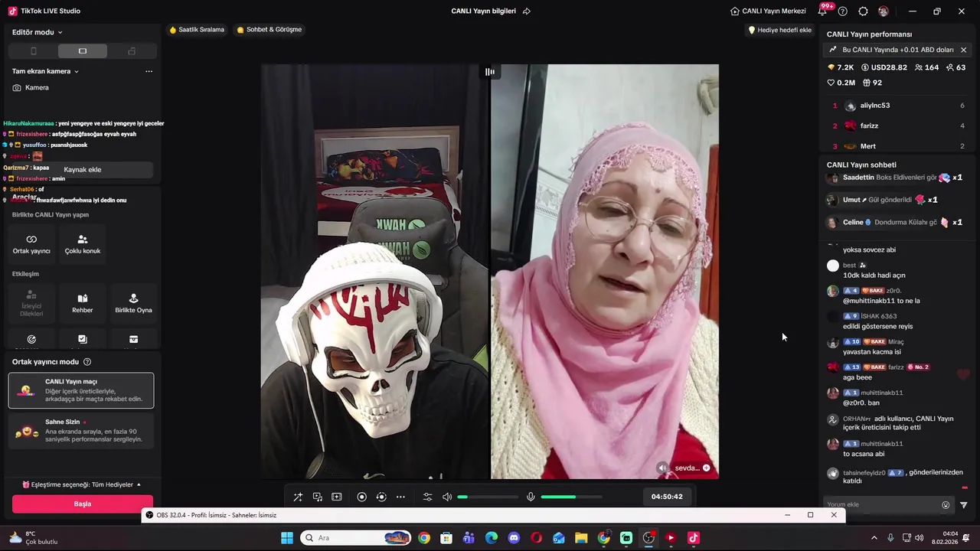Expand Eşleştirme seçeneği Tüm Hediyeler dropdown

pos(81,484)
